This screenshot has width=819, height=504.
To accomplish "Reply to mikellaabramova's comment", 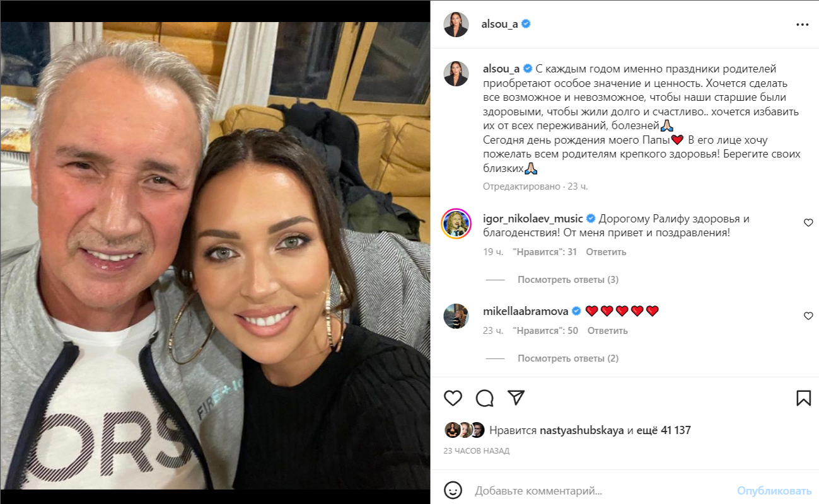I will (608, 331).
